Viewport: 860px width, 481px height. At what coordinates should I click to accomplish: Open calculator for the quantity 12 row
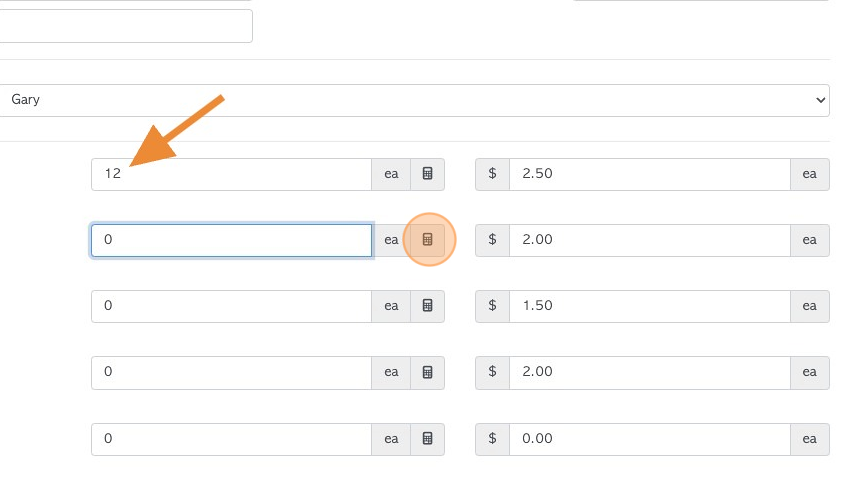point(427,174)
